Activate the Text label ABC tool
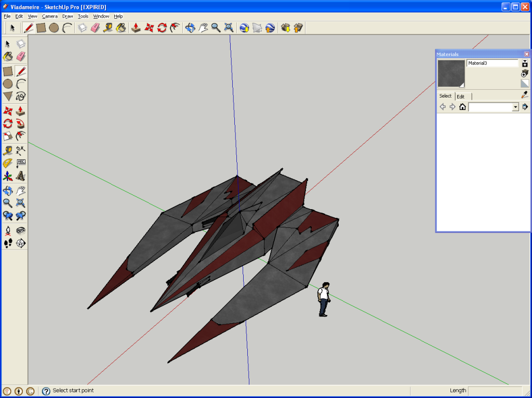Image resolution: width=532 pixels, height=398 pixels. click(x=21, y=163)
